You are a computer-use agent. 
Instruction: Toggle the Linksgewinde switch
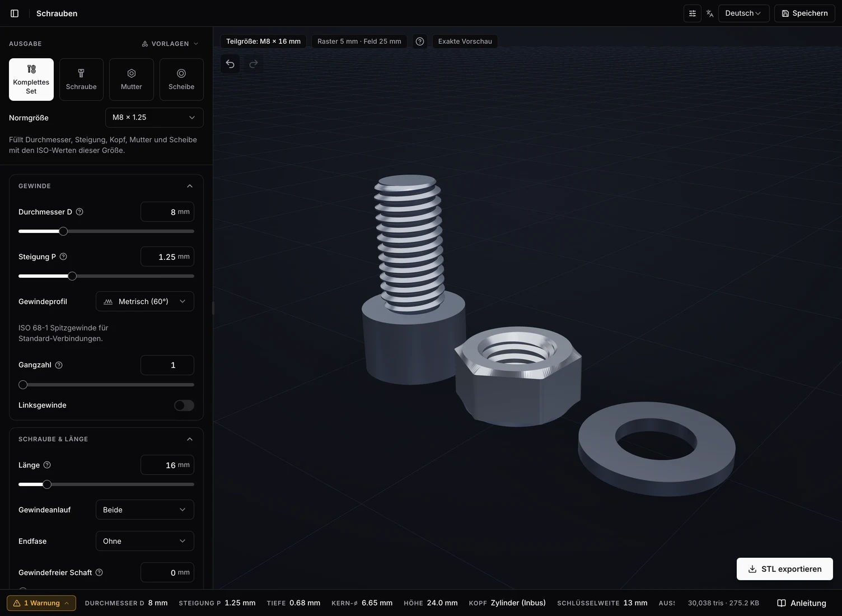coord(184,405)
